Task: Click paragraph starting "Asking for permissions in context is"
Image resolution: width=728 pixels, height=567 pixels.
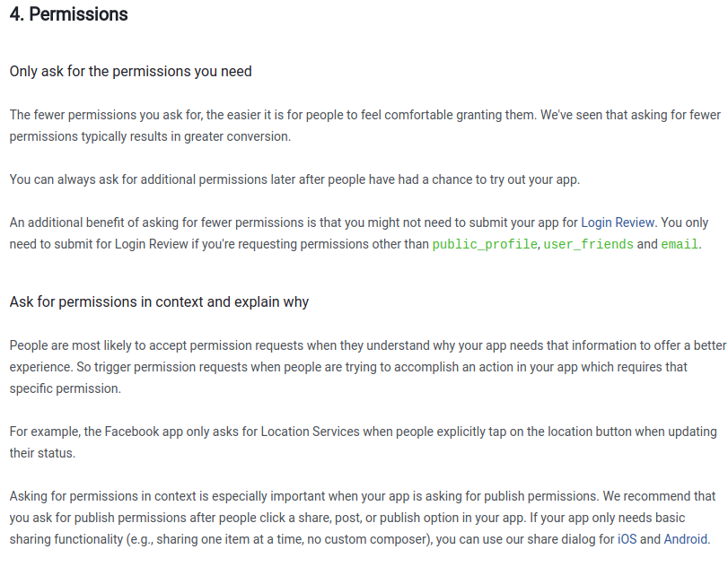Action: [x=363, y=518]
